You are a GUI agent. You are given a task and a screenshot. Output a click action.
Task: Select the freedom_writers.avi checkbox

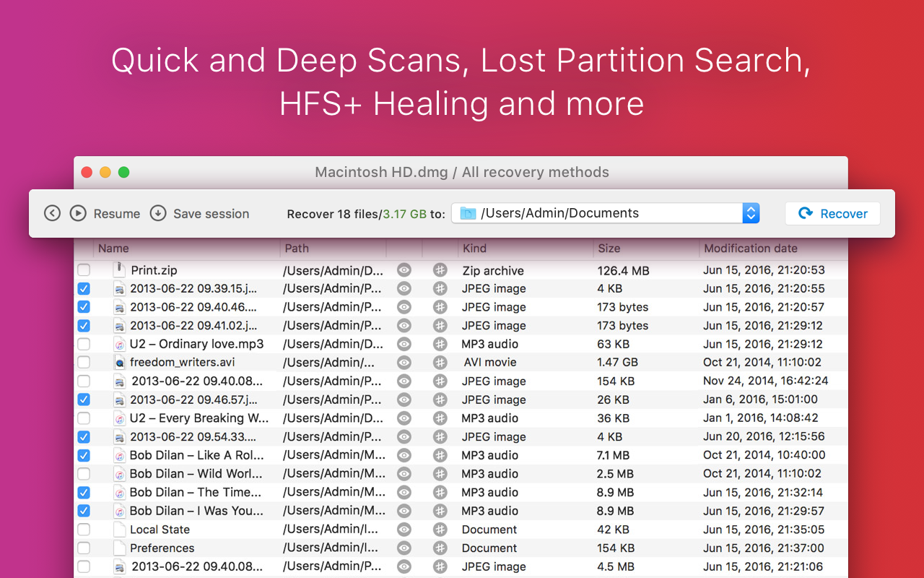click(x=84, y=363)
